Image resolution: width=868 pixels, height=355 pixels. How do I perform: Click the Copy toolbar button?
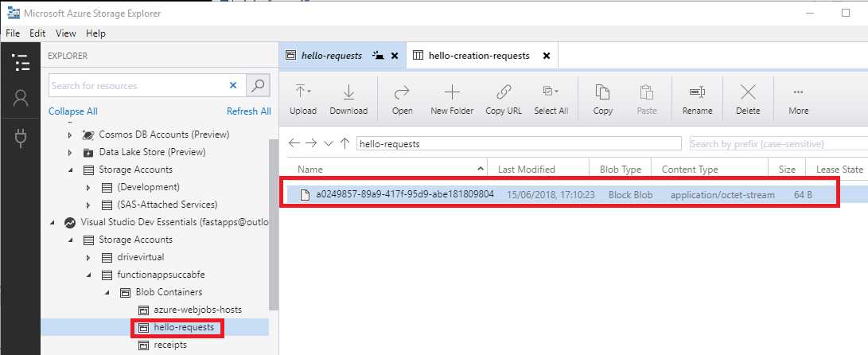tap(602, 99)
